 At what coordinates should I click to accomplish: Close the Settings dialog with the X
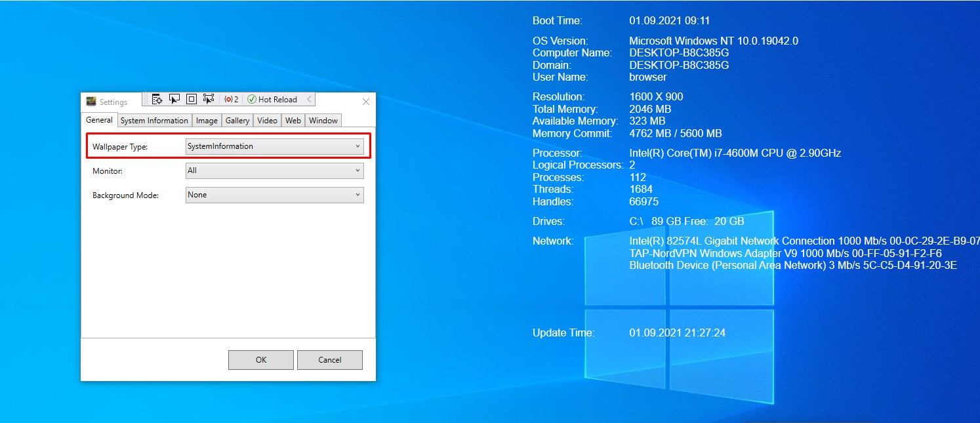(x=366, y=102)
